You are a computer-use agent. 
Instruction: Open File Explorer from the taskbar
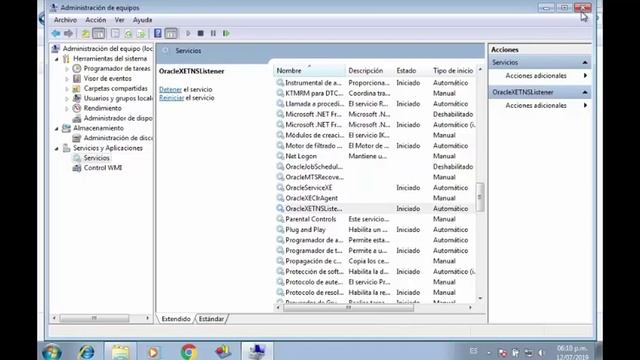120,352
